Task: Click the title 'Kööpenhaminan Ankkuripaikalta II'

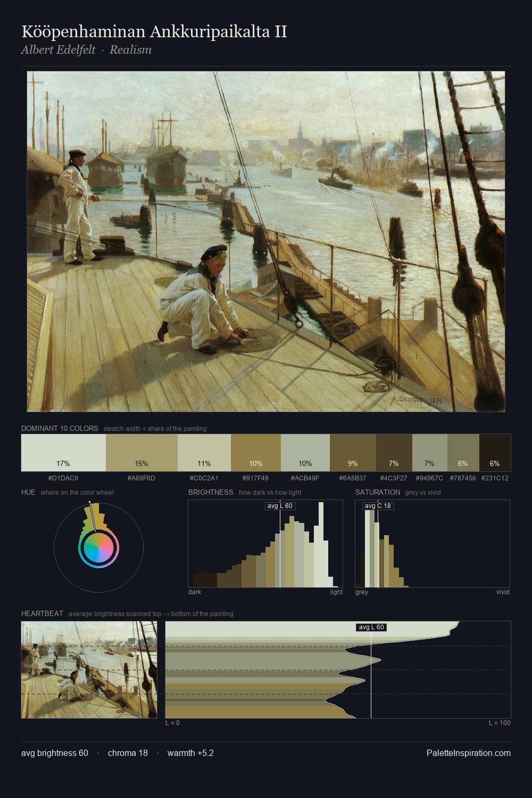Action: 154,31
